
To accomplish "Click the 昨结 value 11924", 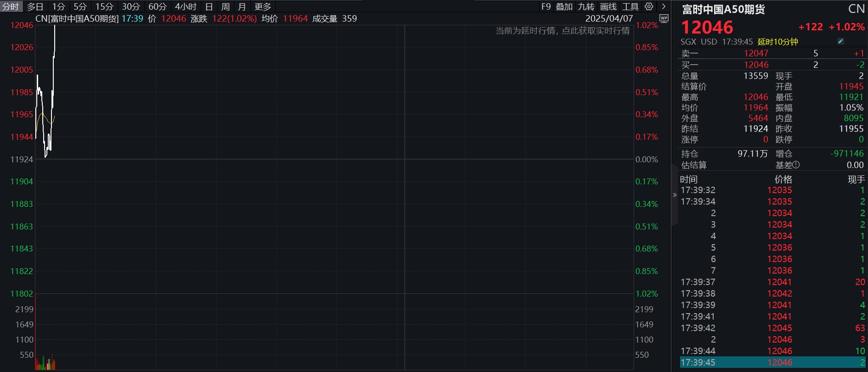I will (756, 129).
